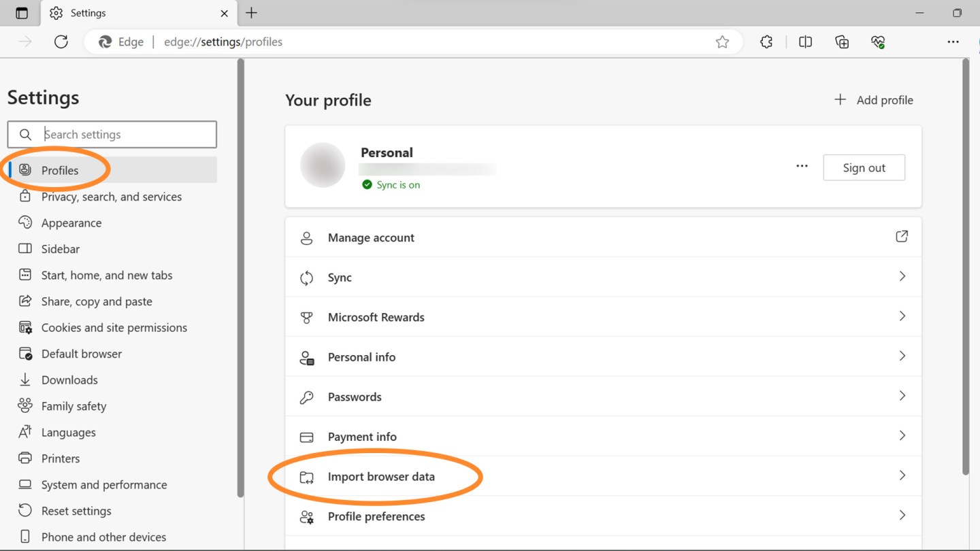Expand Profile preferences with the chevron
Image resolution: width=980 pixels, height=551 pixels.
coord(902,515)
